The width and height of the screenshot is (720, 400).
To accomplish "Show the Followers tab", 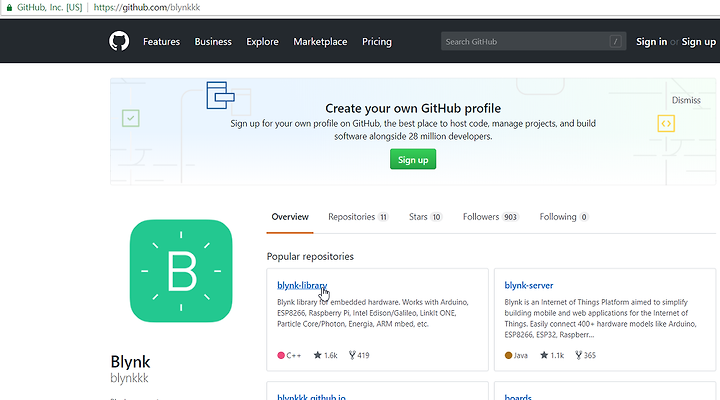I will [x=491, y=217].
